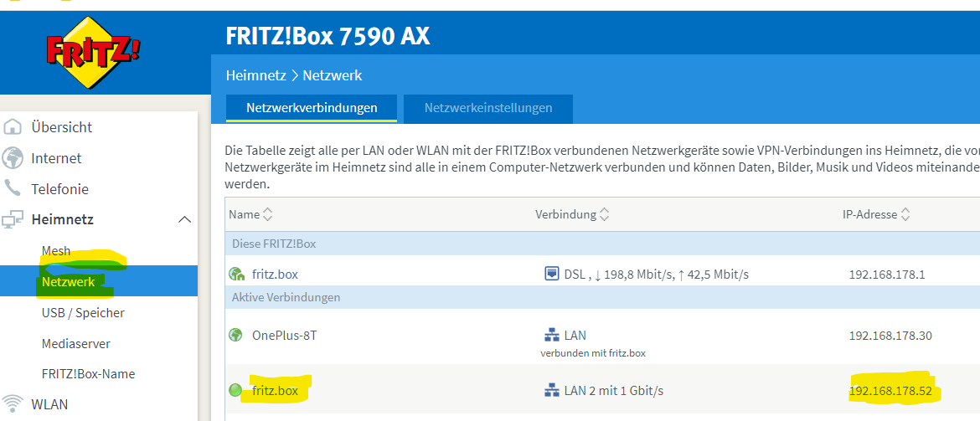Viewport: 980px width, 421px height.
Task: Collapse the Heimnetz menu chevron
Action: point(185,219)
